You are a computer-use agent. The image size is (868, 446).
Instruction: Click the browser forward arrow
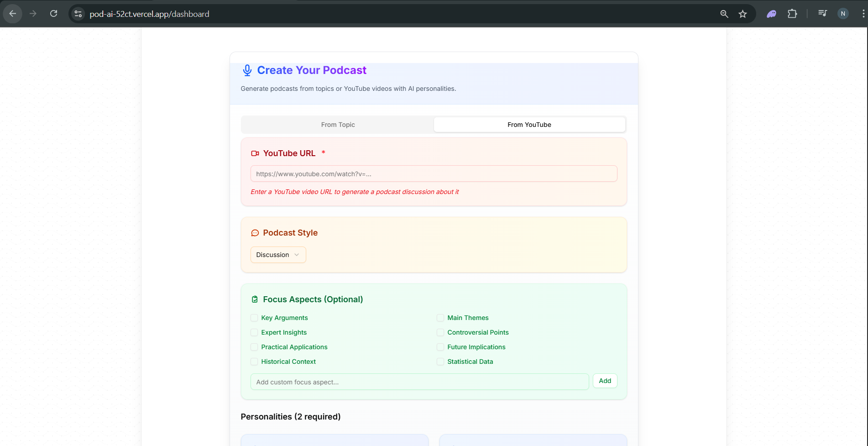pos(33,14)
